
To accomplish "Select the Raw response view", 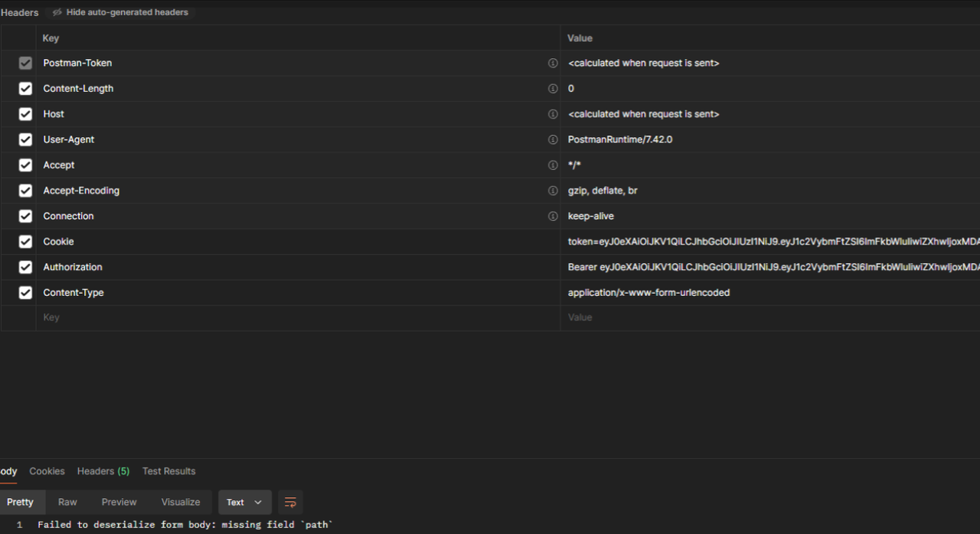I will click(x=67, y=503).
